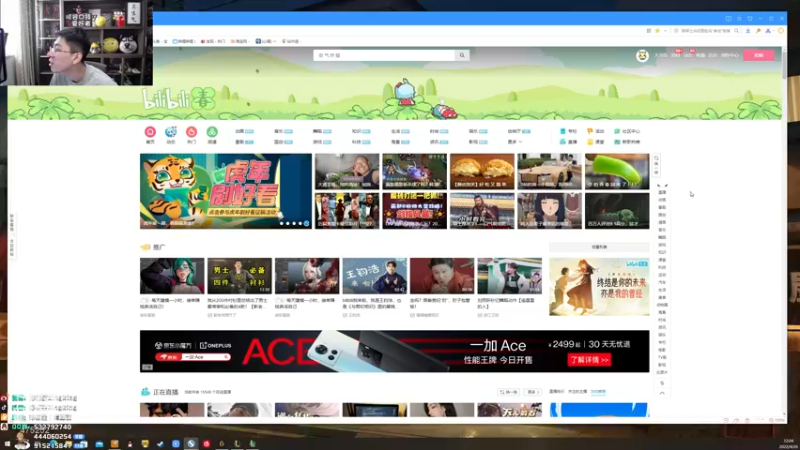The image size is (800, 450).
Task: Open the tiger-year carousel banner
Action: point(226,191)
